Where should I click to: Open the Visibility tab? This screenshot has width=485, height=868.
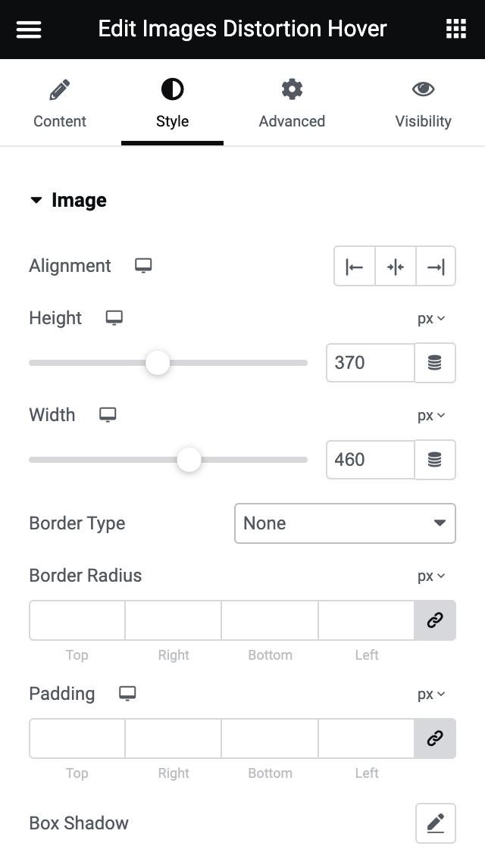pos(423,105)
